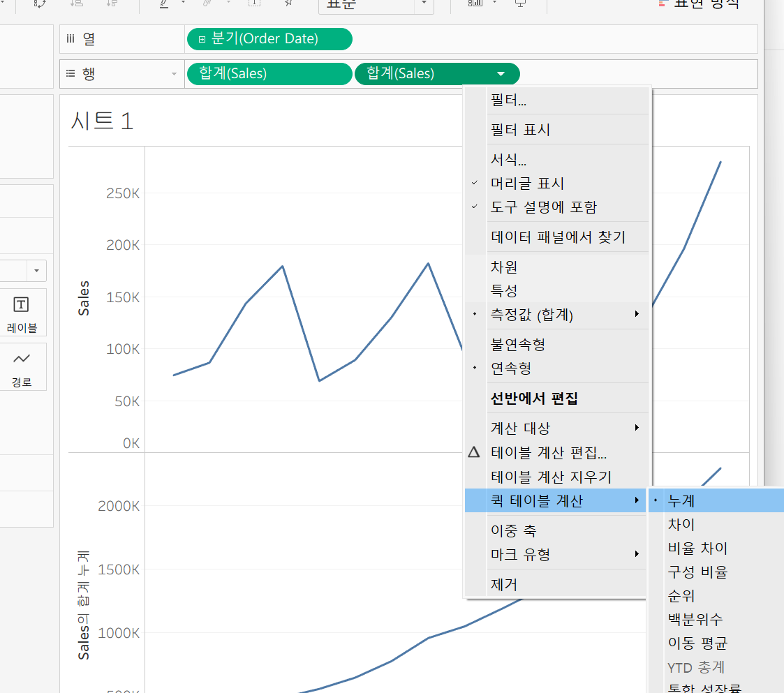Expand 측정값 (합계) submenu
This screenshot has width=784, height=693.
[557, 315]
